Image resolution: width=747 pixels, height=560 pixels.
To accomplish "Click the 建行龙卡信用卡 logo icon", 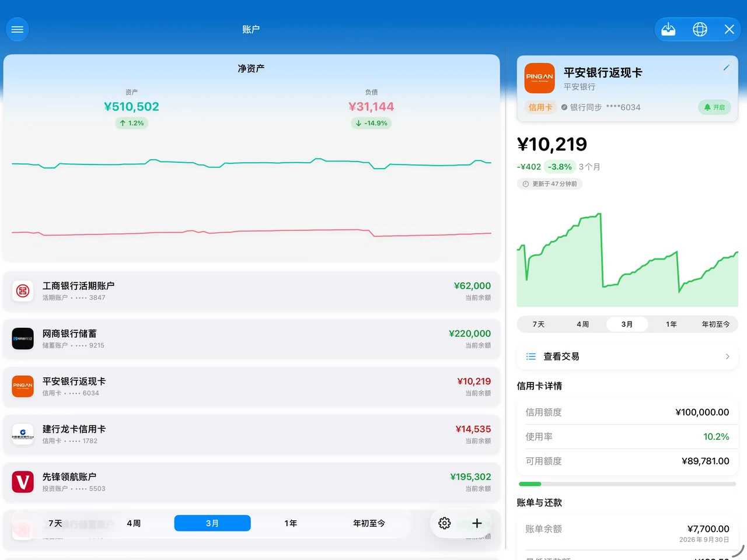I will (23, 434).
